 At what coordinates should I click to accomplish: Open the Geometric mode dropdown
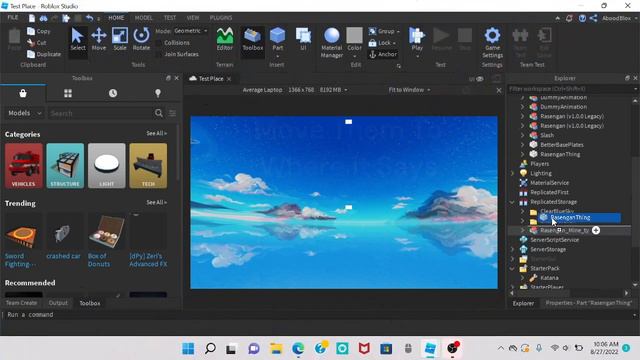point(191,31)
